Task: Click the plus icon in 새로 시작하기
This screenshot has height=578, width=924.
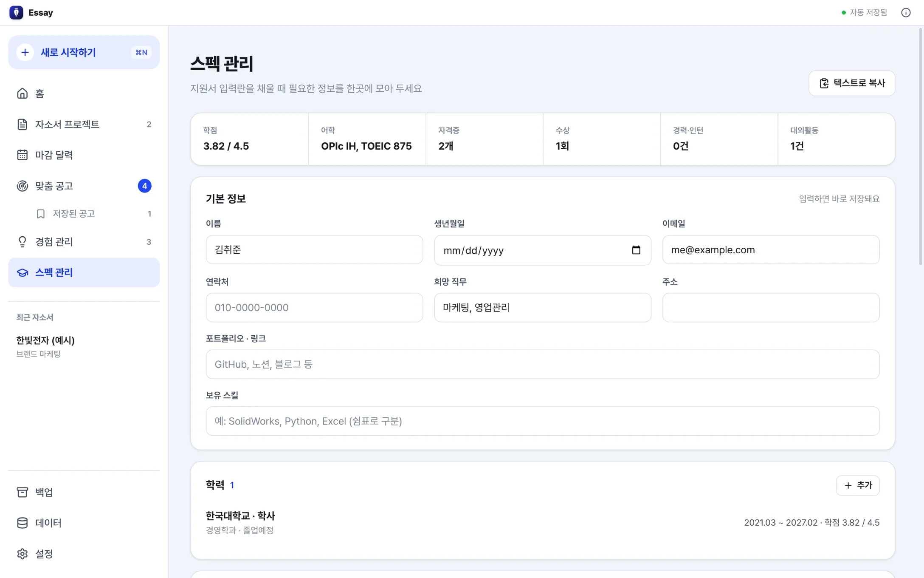Action: [25, 52]
